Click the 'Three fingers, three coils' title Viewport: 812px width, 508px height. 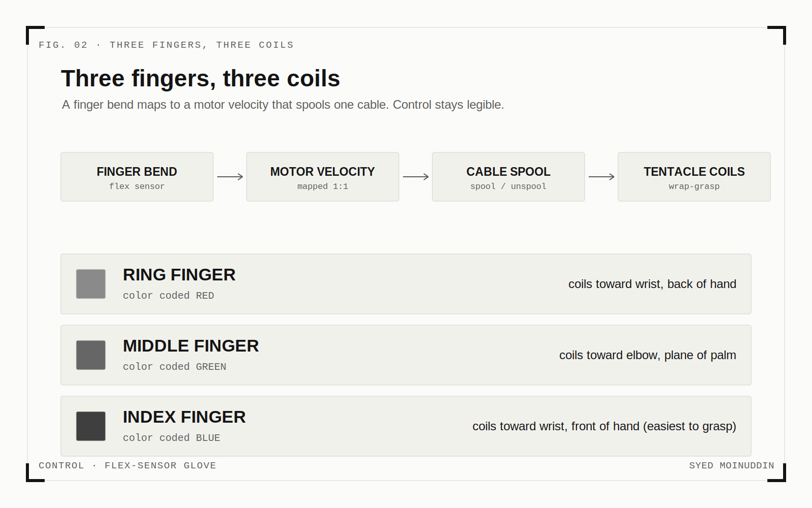pos(200,79)
